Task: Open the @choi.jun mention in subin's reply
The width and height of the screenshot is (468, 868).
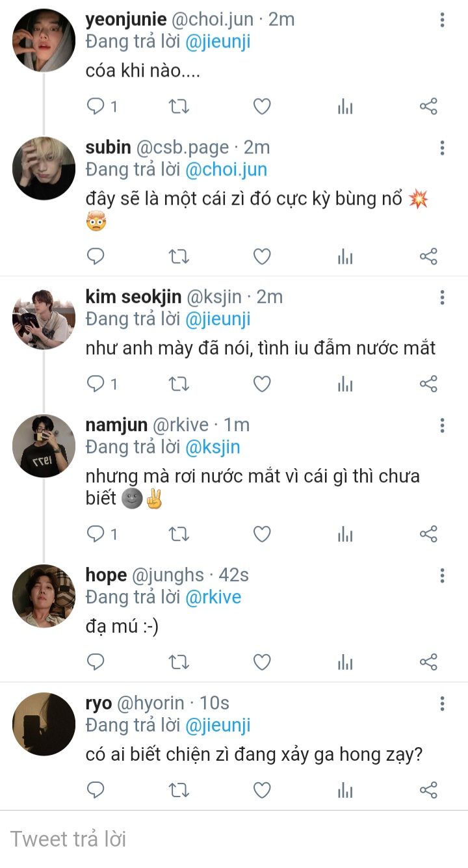Action: (x=226, y=170)
